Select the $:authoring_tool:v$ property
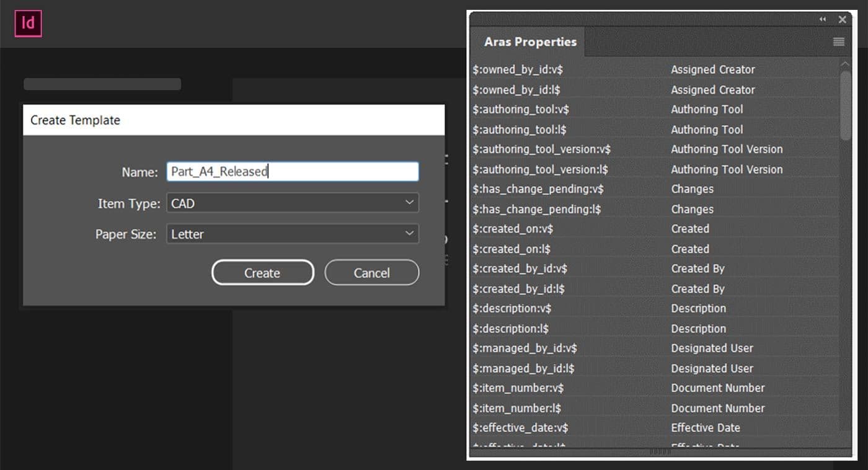This screenshot has height=470, width=868. tap(655, 110)
